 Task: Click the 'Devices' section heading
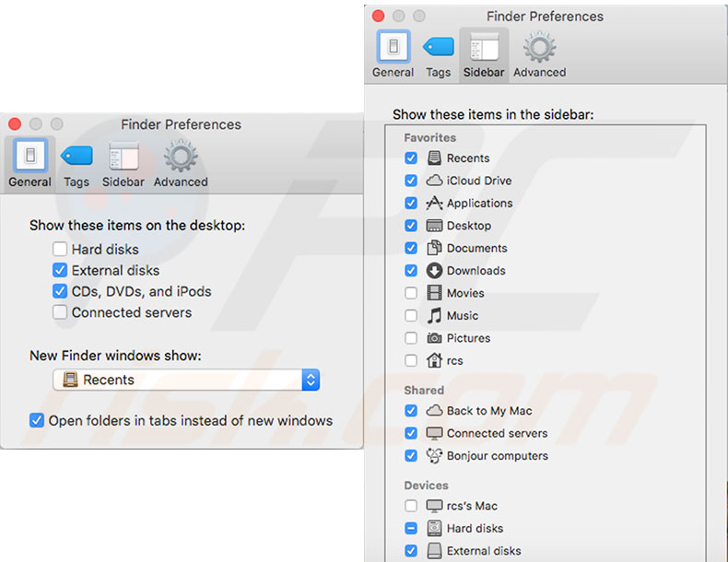point(427,486)
